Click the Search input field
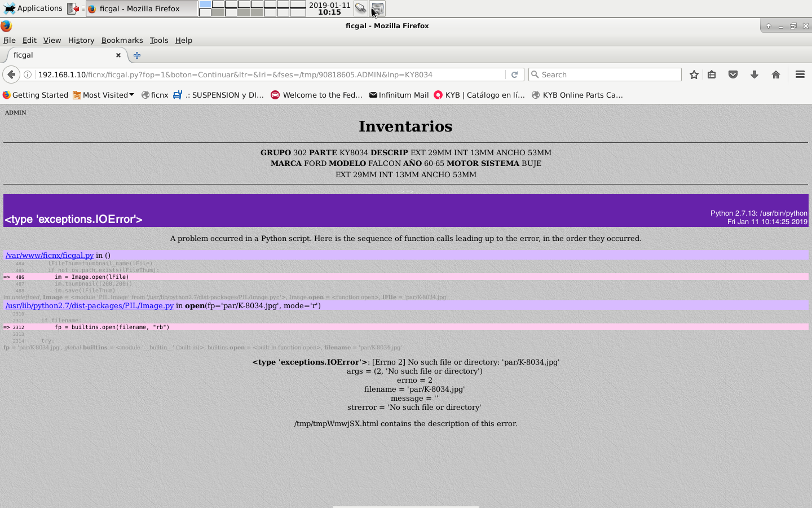812x508 pixels. [606, 75]
